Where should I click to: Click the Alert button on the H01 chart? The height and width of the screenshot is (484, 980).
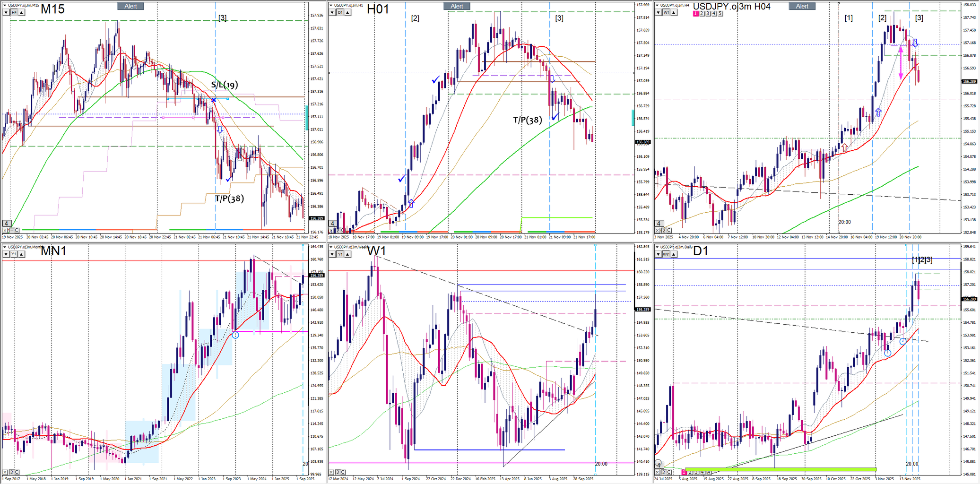pyautogui.click(x=457, y=6)
